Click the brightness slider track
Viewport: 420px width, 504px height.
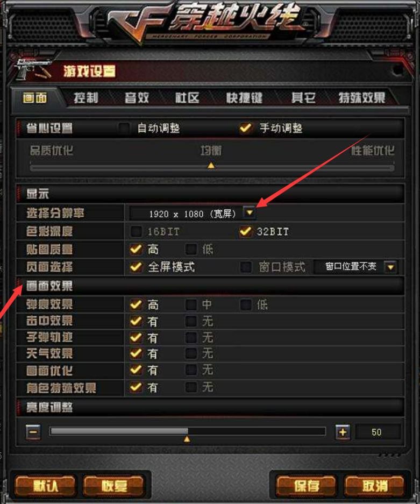[x=188, y=431]
